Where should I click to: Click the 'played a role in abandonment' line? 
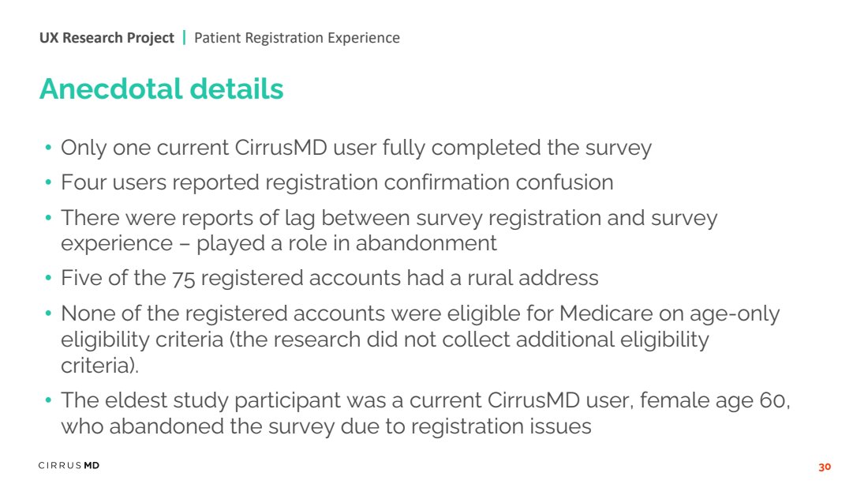[x=279, y=243]
